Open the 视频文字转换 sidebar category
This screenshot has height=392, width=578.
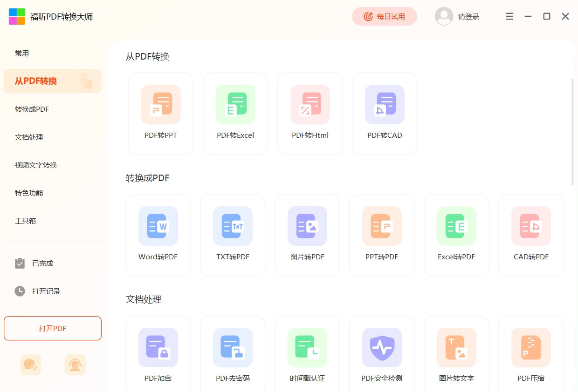(x=36, y=165)
